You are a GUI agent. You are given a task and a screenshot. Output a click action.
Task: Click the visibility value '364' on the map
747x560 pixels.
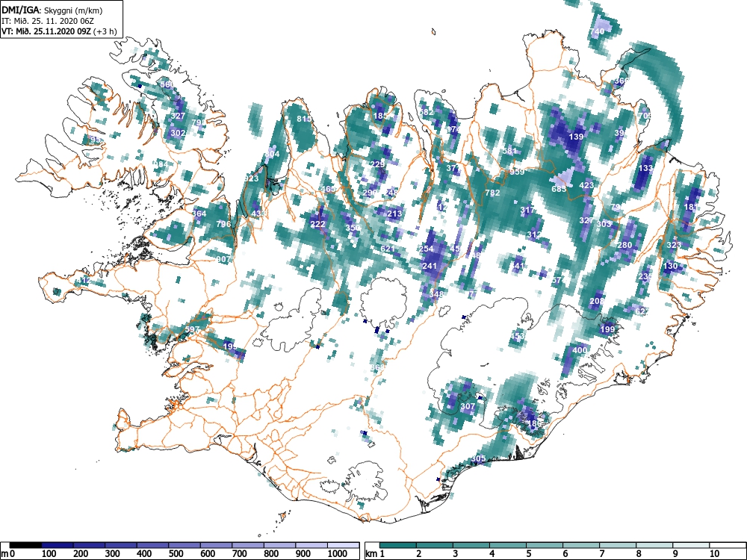[x=199, y=214]
